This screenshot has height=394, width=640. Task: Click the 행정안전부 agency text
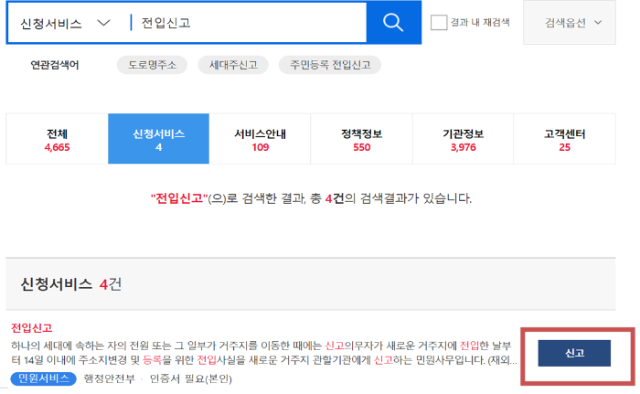pyautogui.click(x=109, y=379)
